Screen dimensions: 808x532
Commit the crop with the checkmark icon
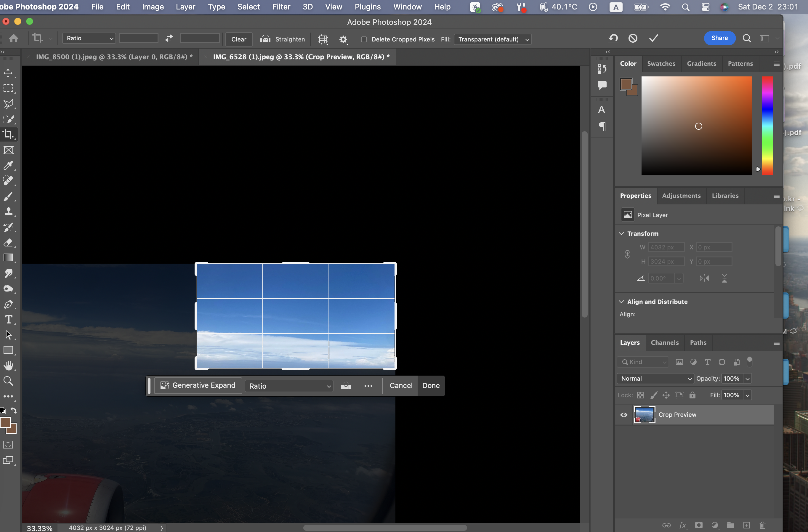pos(653,39)
